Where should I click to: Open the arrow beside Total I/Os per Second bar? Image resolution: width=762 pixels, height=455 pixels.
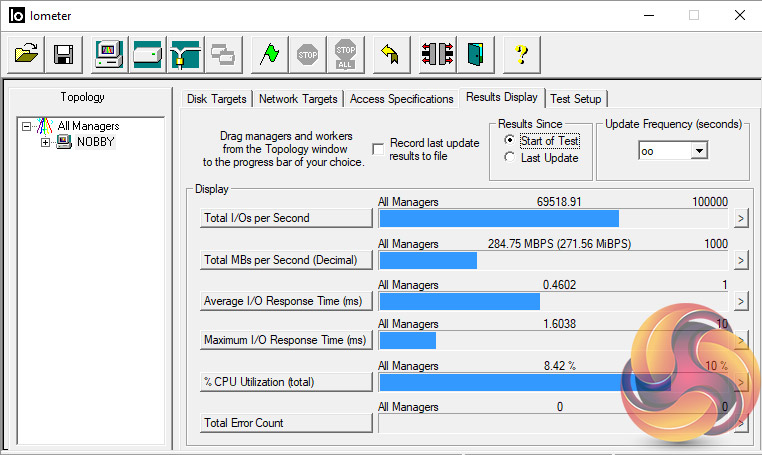tap(740, 219)
